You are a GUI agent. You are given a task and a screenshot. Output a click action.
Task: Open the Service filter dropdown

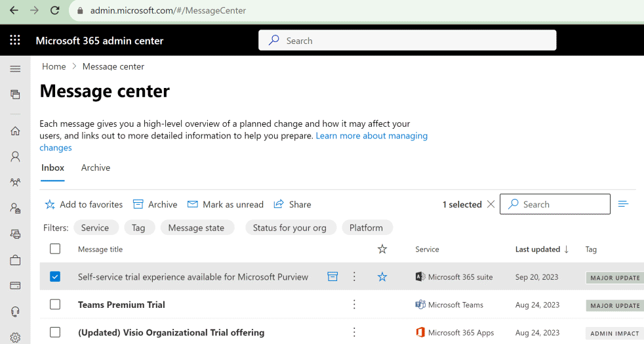click(x=96, y=228)
